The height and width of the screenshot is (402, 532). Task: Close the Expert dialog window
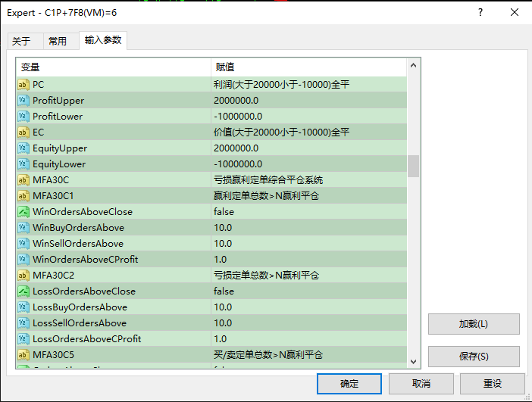(515, 13)
